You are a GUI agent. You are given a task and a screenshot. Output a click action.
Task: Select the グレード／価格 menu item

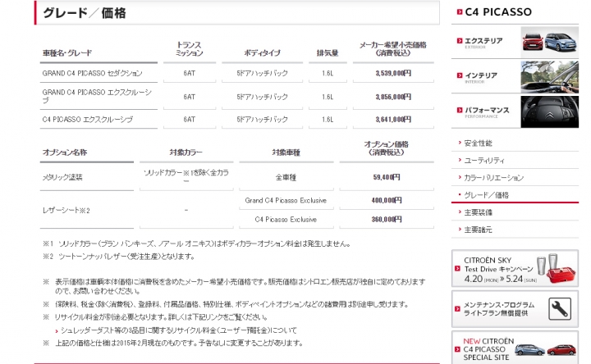[x=486, y=195]
